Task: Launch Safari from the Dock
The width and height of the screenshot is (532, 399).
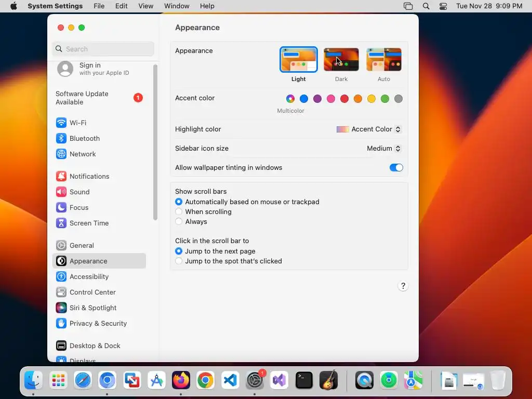Action: 83,380
